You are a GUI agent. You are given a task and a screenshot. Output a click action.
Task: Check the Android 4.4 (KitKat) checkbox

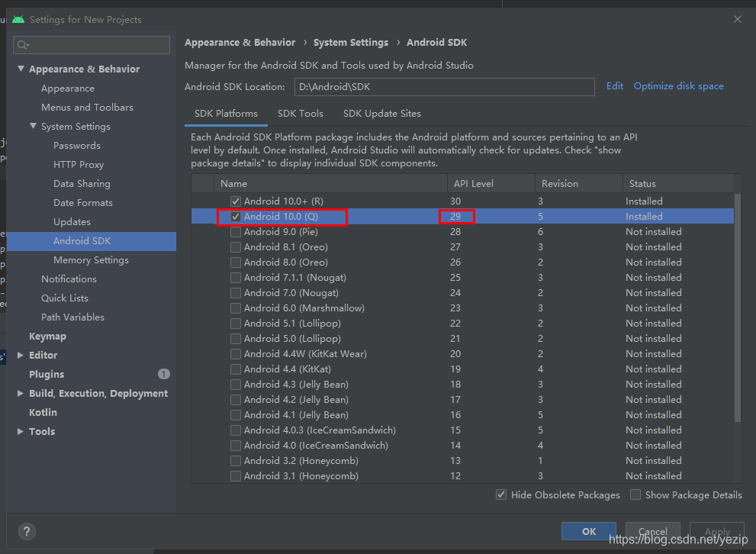pyautogui.click(x=235, y=369)
